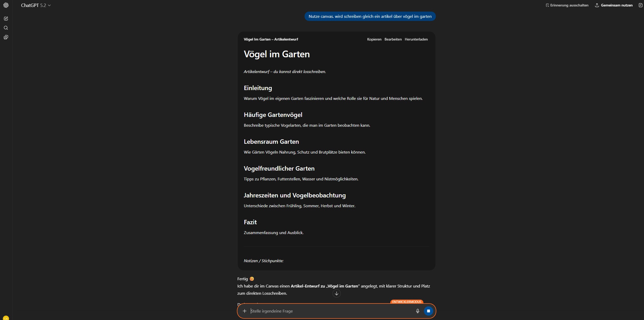Expand the ChatGPT 5.2 model selector
The width and height of the screenshot is (644, 320).
(36, 5)
